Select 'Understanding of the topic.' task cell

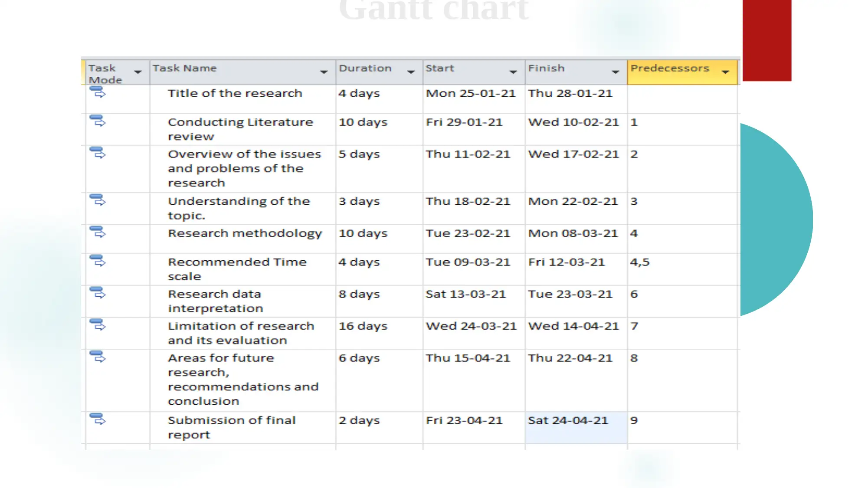pyautogui.click(x=242, y=208)
